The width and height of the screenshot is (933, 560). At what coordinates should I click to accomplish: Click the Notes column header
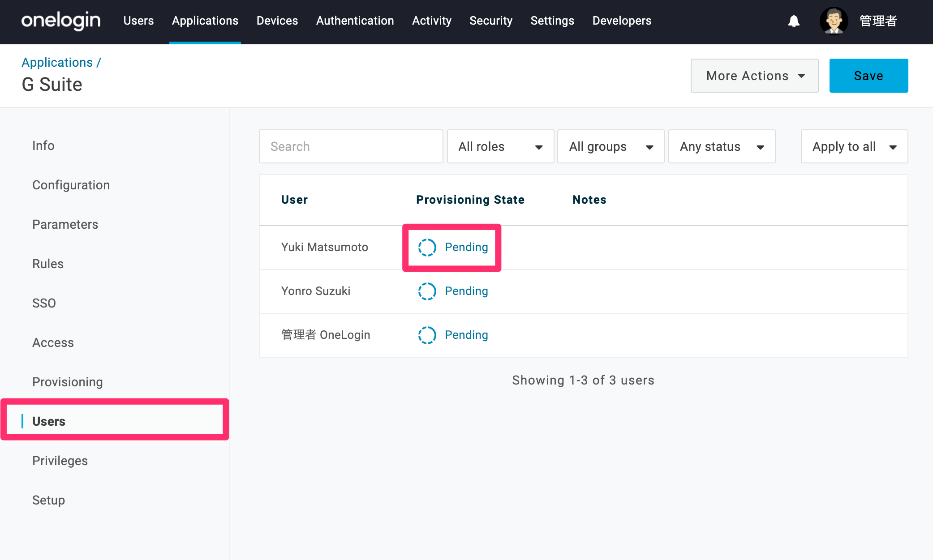[x=589, y=200]
